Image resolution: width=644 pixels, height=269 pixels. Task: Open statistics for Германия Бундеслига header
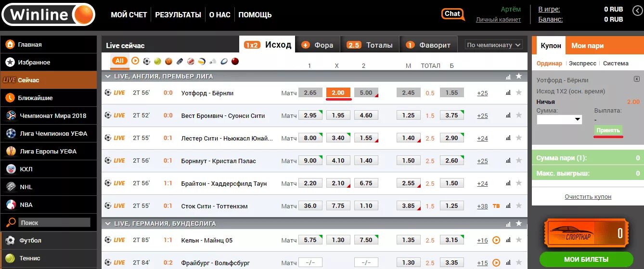point(508,224)
